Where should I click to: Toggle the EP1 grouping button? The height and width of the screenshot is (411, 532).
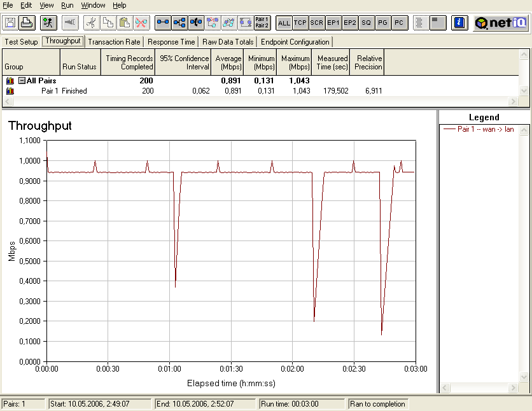coord(333,23)
